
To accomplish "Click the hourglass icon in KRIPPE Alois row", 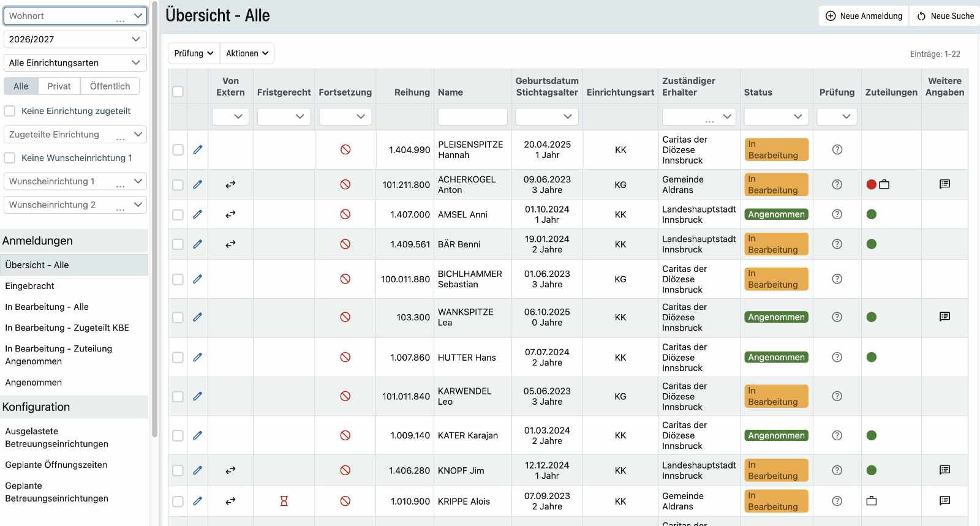I will (284, 501).
